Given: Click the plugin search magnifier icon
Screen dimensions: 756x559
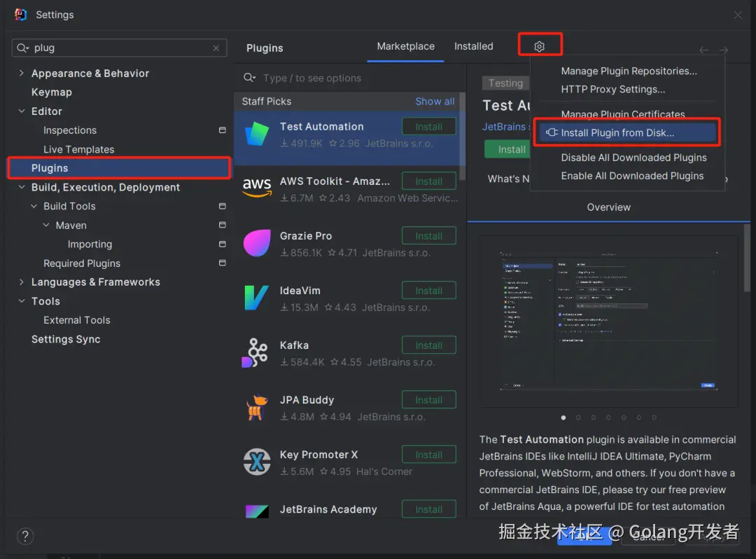Looking at the screenshot, I should click(x=249, y=78).
